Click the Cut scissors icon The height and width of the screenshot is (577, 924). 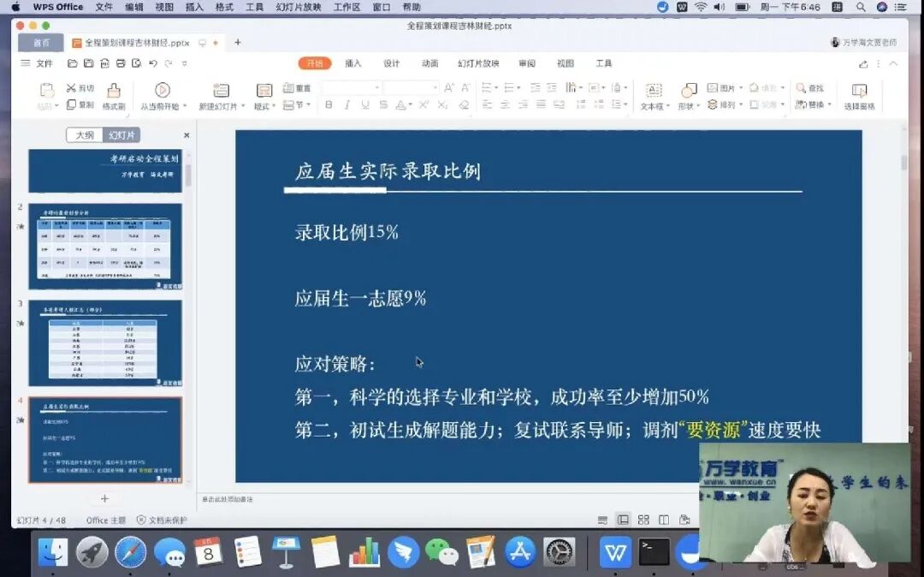tap(71, 88)
